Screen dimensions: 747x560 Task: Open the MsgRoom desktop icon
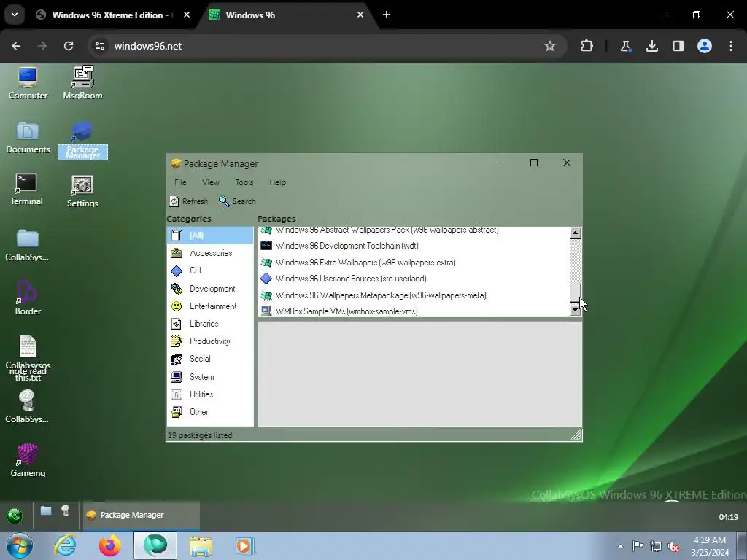pyautogui.click(x=82, y=83)
